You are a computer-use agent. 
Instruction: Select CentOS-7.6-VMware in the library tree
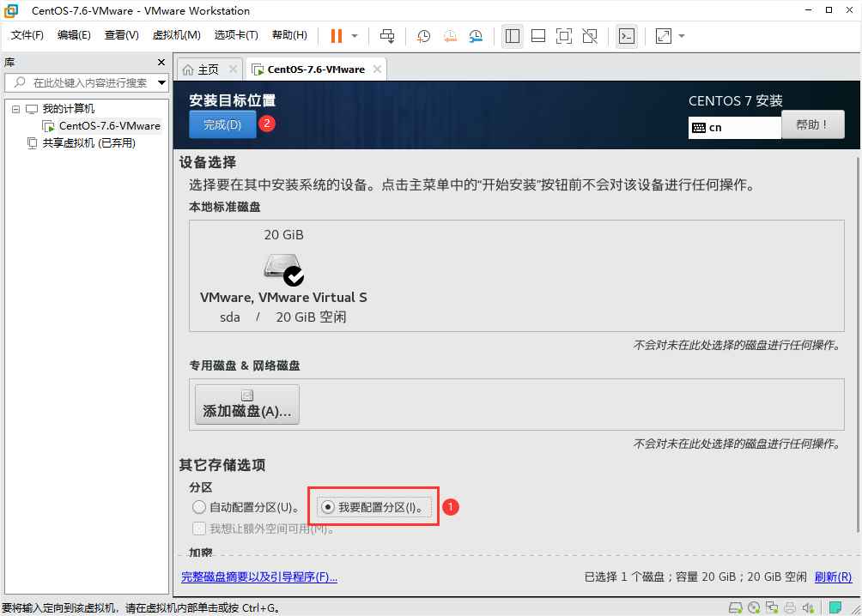coord(109,126)
